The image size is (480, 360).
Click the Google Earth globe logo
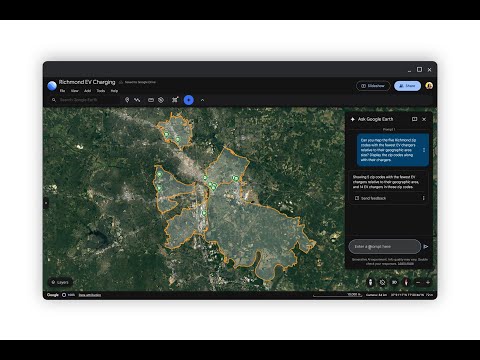(52, 86)
